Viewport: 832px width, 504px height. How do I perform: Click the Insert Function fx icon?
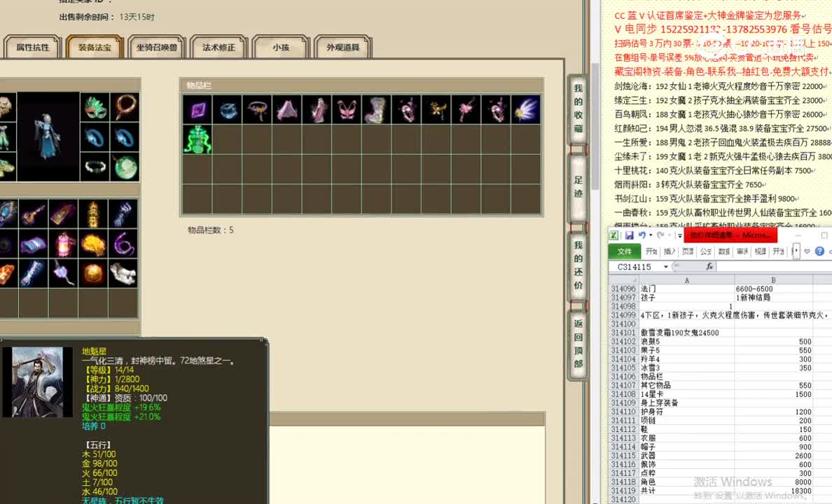pos(711,266)
